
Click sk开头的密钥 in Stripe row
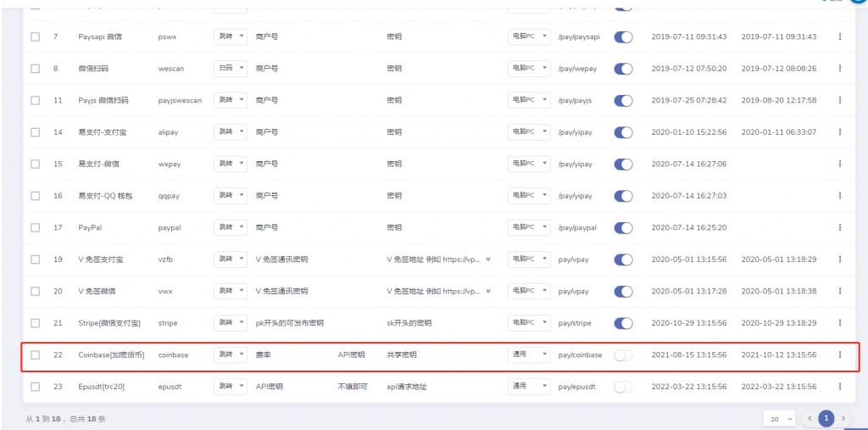tap(409, 323)
